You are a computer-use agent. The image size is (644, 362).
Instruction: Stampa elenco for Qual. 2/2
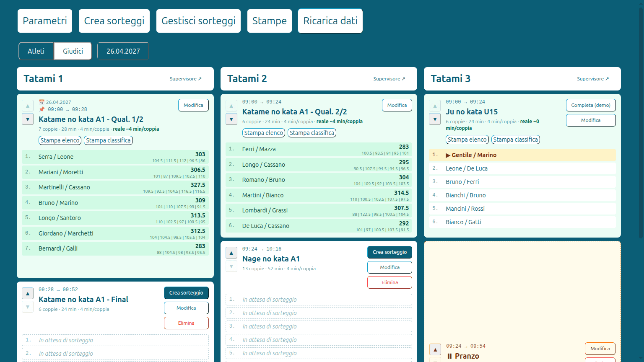click(x=264, y=133)
